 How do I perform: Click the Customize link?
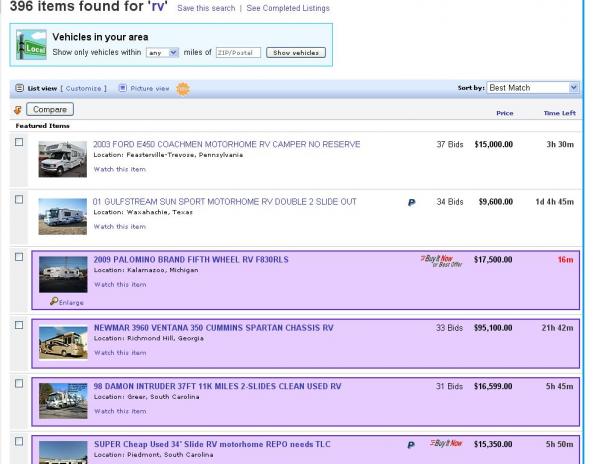(83, 88)
